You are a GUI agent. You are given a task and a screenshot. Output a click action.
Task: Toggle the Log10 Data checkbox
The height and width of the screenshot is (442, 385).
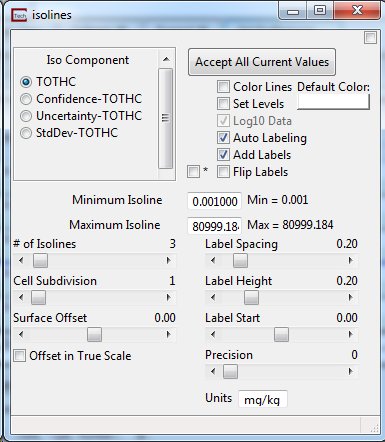[223, 121]
